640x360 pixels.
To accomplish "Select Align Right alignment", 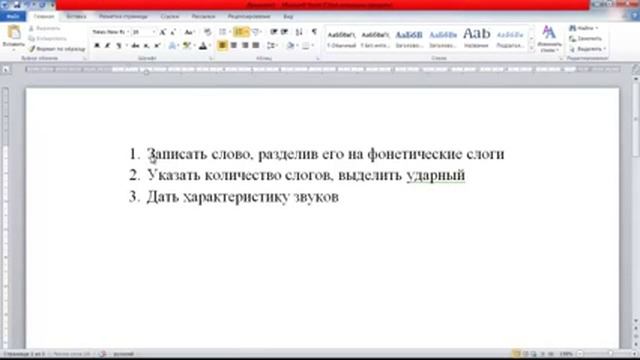I will [x=244, y=45].
